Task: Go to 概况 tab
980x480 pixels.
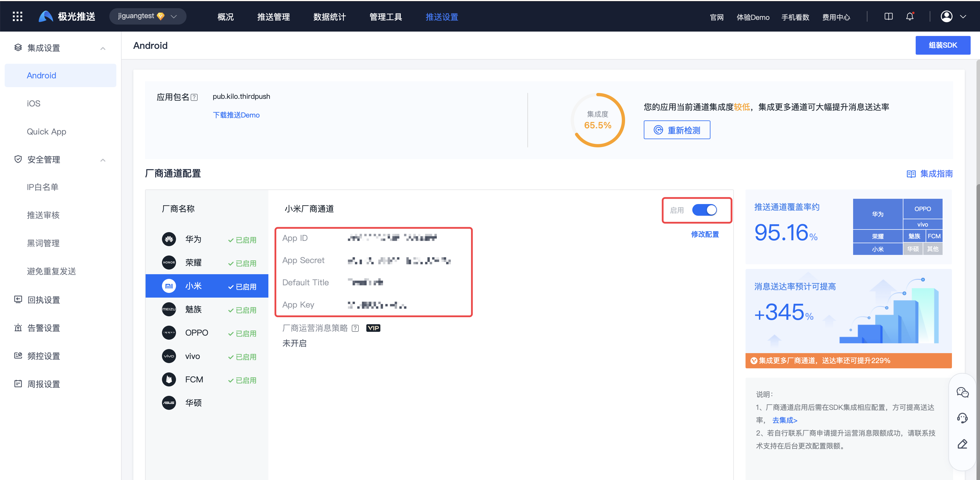Action: coord(225,17)
